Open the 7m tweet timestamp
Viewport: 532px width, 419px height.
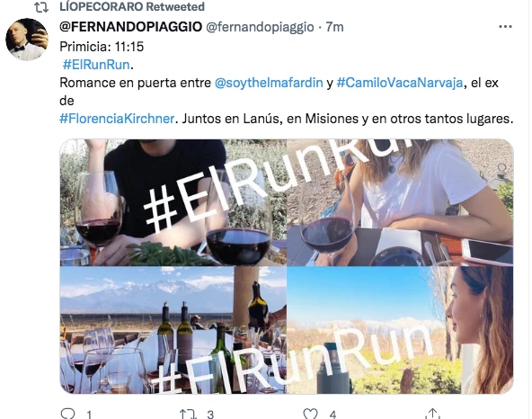334,27
